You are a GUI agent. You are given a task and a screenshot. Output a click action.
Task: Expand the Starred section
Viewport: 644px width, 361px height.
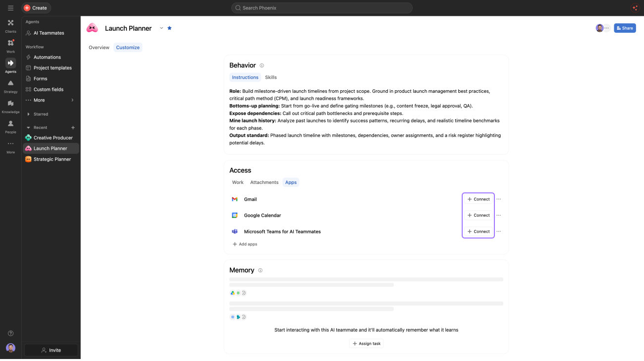(x=28, y=114)
